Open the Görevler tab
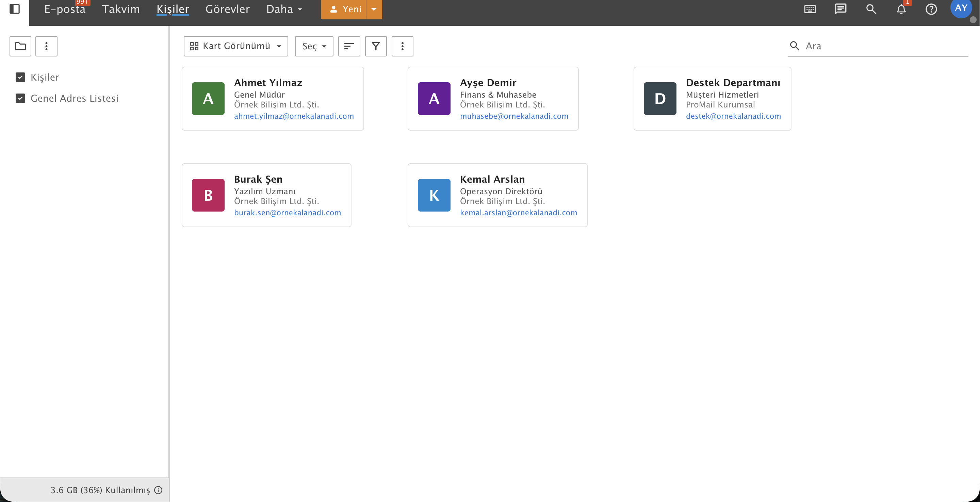980x502 pixels. coord(228,9)
